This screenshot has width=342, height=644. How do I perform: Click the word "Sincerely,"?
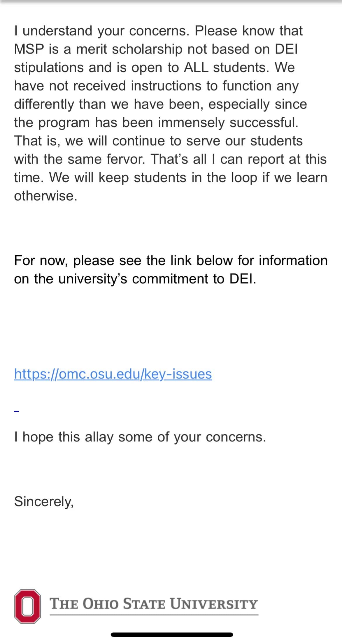44,501
